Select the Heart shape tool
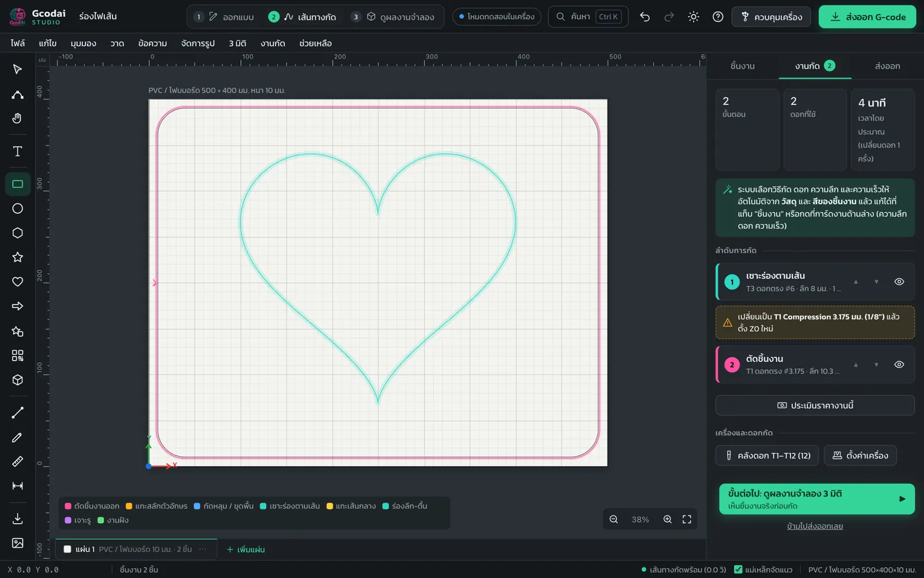Image resolution: width=924 pixels, height=578 pixels. pos(17,282)
